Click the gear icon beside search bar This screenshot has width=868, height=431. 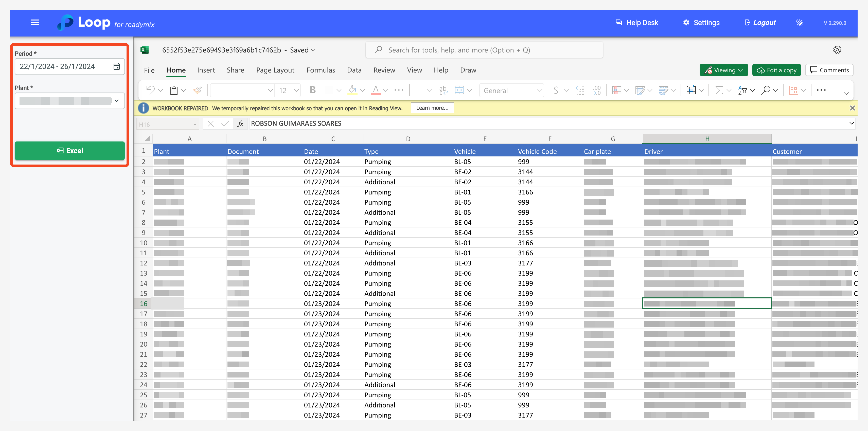837,50
